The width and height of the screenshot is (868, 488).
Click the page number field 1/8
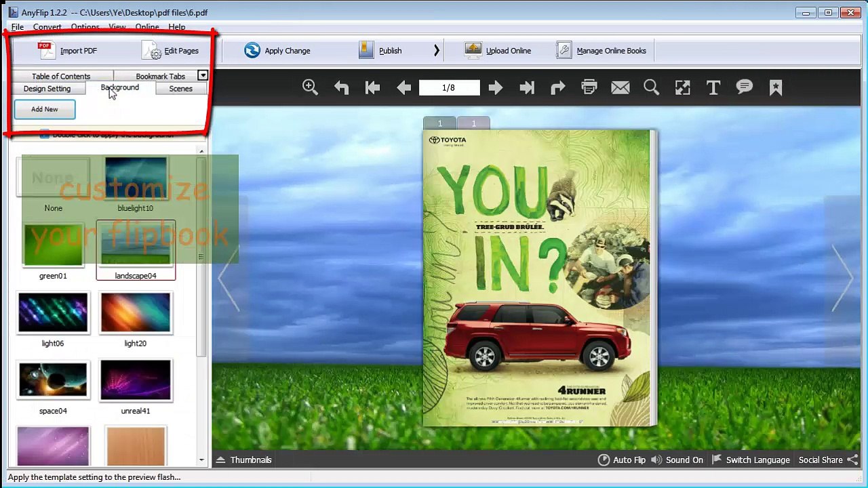pos(449,87)
